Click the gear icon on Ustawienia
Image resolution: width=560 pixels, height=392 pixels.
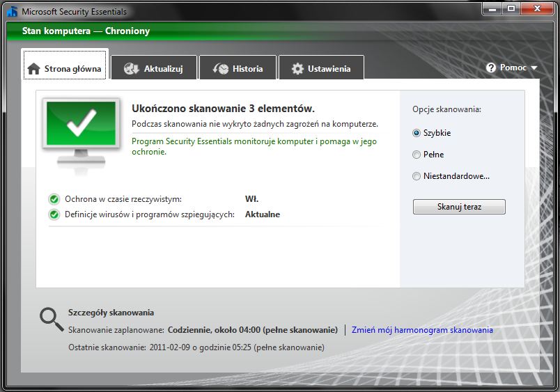[297, 68]
